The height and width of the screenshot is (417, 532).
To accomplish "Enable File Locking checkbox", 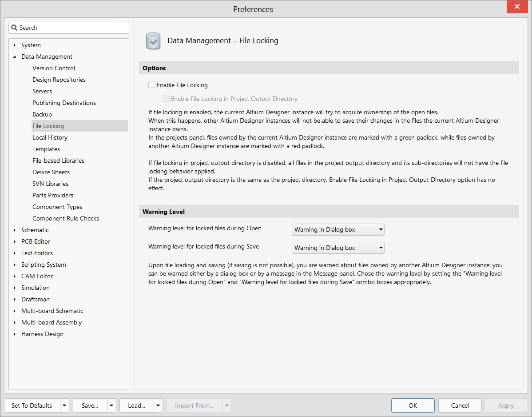I will (x=152, y=84).
